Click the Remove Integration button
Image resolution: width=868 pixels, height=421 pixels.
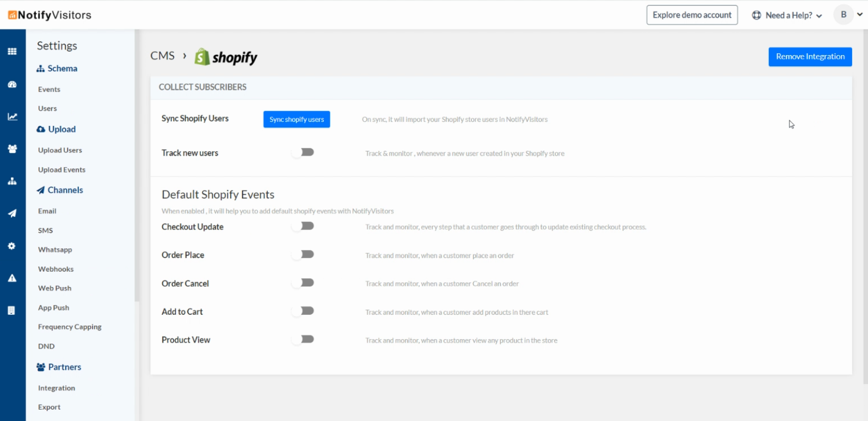(810, 57)
